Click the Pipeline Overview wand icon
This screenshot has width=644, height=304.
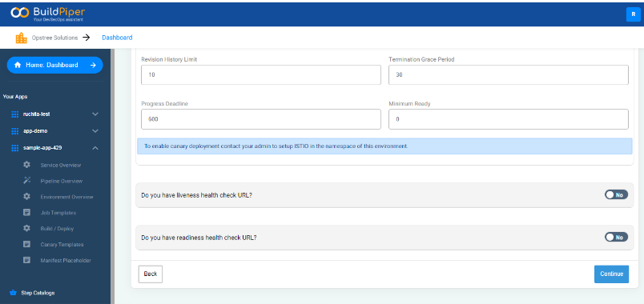(x=26, y=181)
